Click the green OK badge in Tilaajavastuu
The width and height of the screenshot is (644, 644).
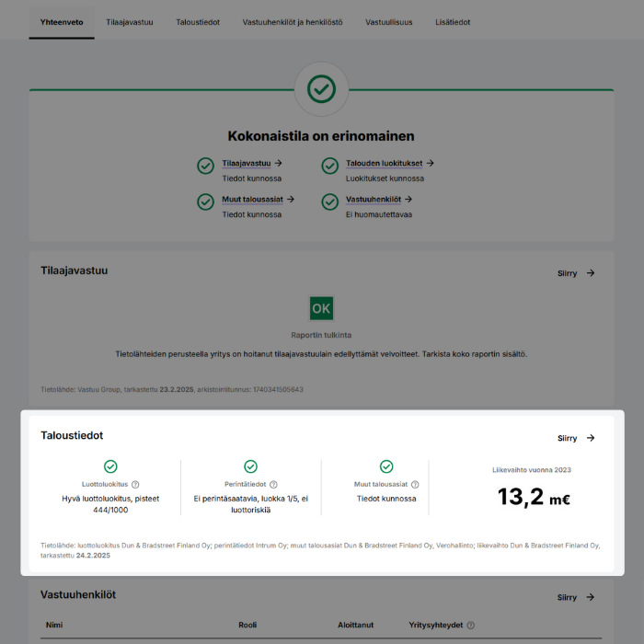tap(321, 308)
